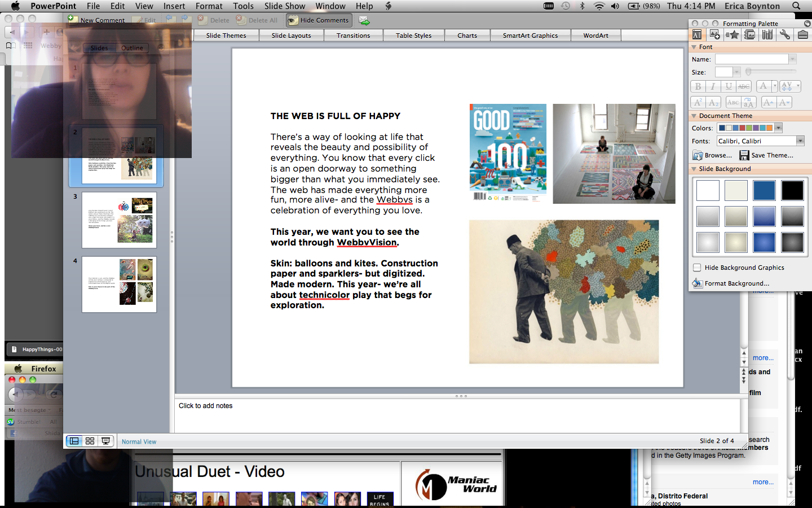Open the Object Palette icon

(x=714, y=35)
